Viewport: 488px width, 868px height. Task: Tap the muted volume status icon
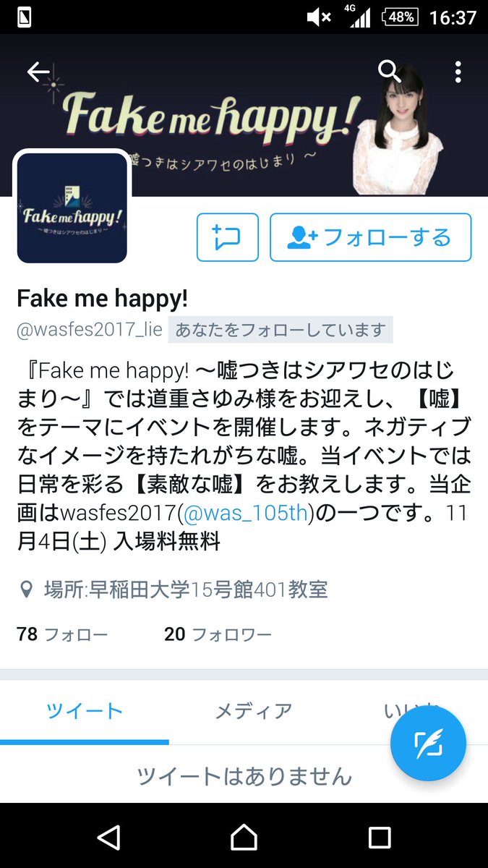point(318,17)
